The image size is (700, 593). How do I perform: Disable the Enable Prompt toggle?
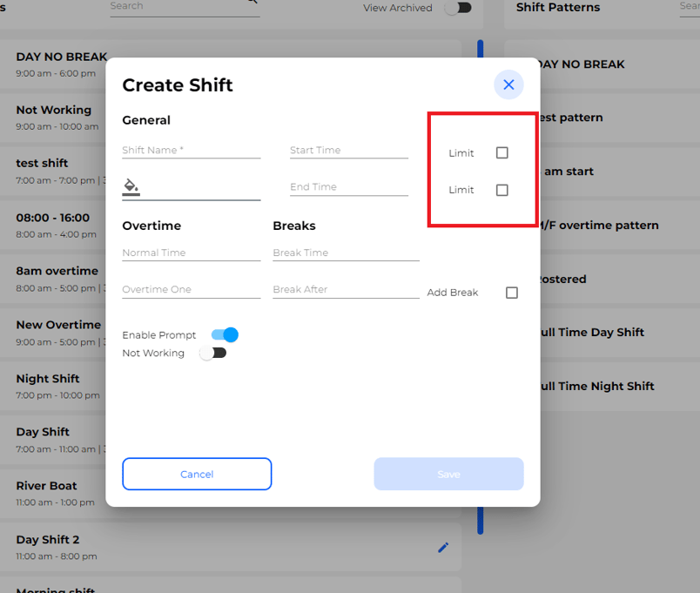click(224, 334)
